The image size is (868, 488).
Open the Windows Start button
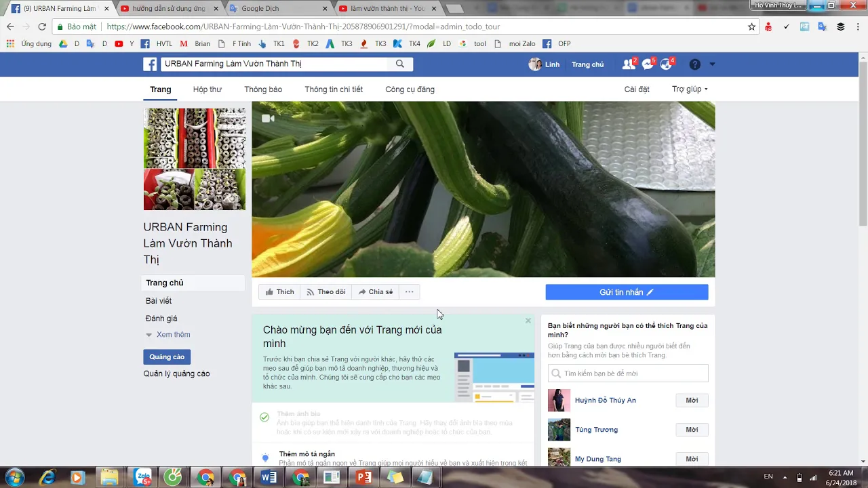pyautogui.click(x=15, y=477)
